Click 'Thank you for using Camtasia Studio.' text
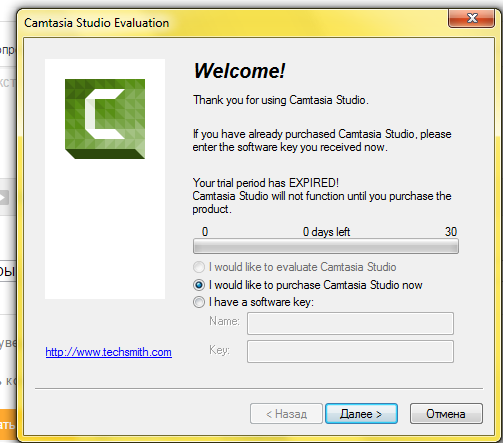This screenshot has height=443, width=503. [281, 100]
